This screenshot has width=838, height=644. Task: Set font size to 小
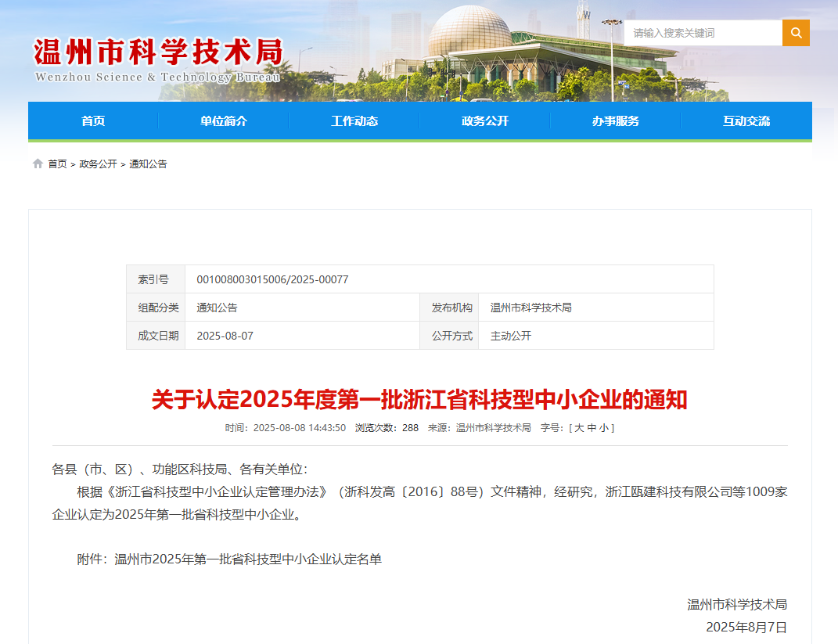click(x=604, y=428)
